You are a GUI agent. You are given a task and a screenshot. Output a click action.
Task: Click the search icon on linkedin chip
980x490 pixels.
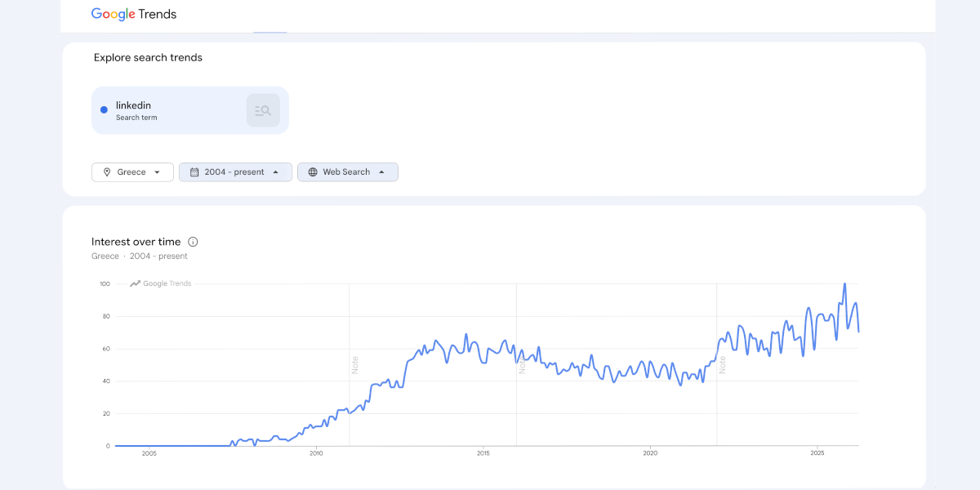(263, 110)
